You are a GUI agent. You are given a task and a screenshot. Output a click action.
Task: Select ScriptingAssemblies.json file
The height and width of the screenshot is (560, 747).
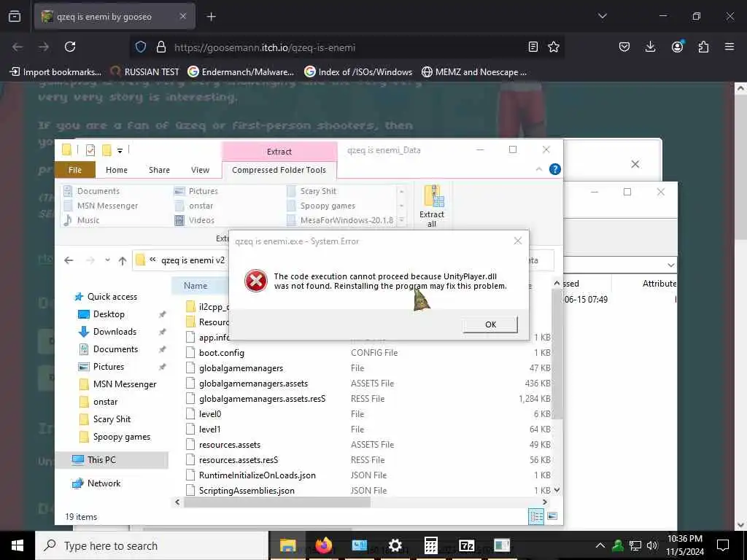click(247, 491)
